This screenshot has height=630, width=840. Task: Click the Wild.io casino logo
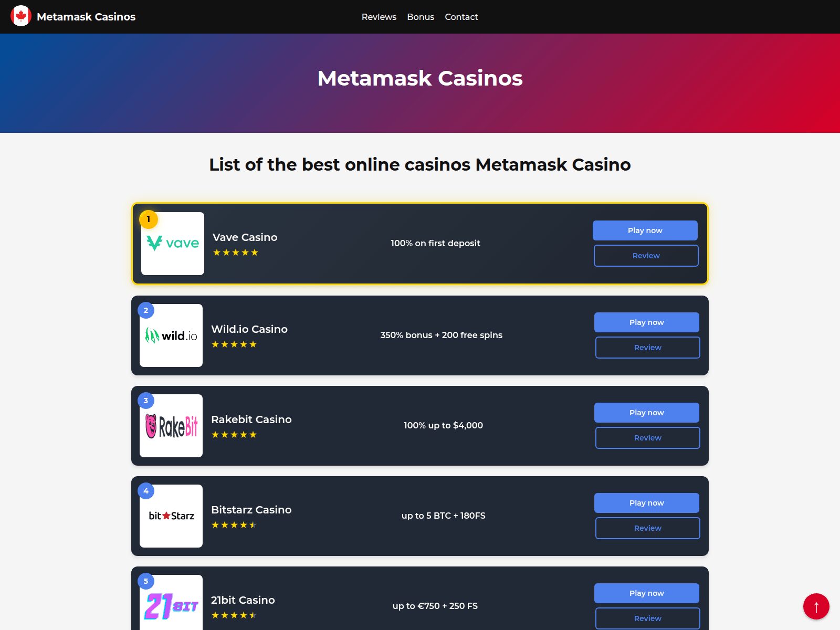pyautogui.click(x=171, y=335)
